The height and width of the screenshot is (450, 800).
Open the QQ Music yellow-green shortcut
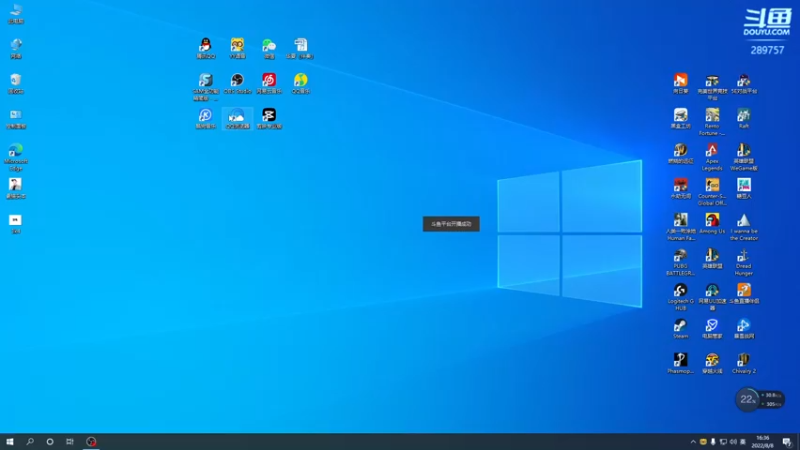pos(301,84)
